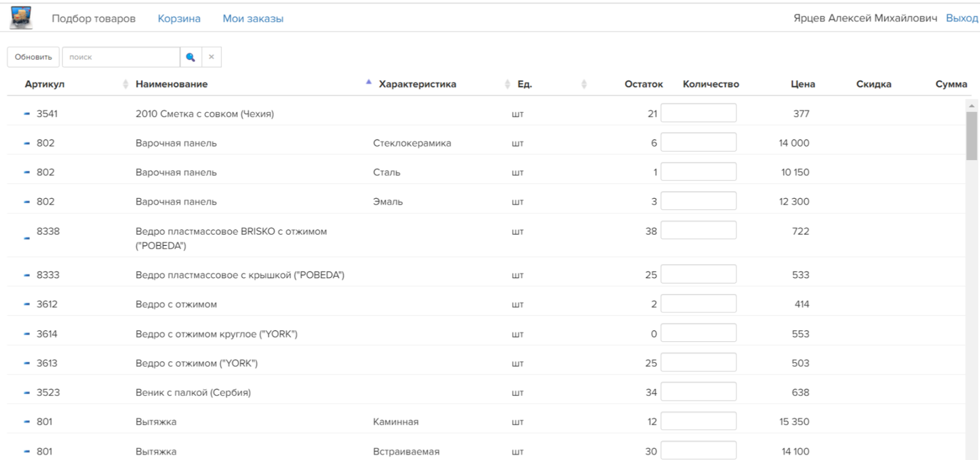Sort by Характеристика column arrows
980x460 pixels.
click(507, 84)
